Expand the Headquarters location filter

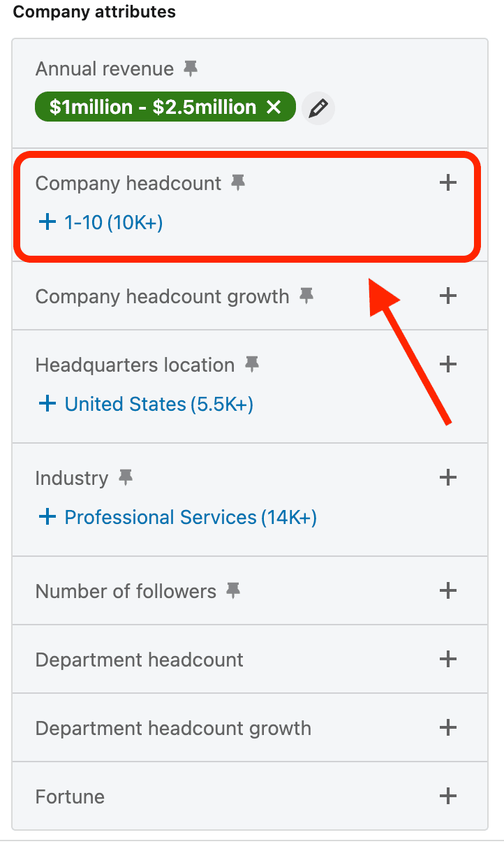(447, 365)
